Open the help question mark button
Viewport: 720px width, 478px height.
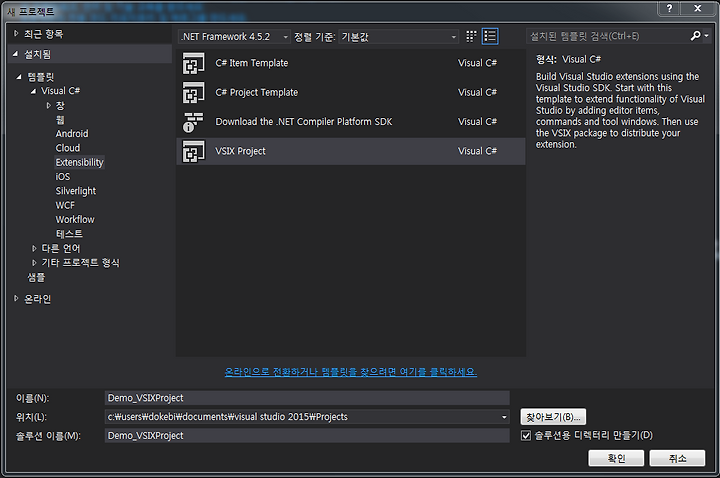point(669,8)
